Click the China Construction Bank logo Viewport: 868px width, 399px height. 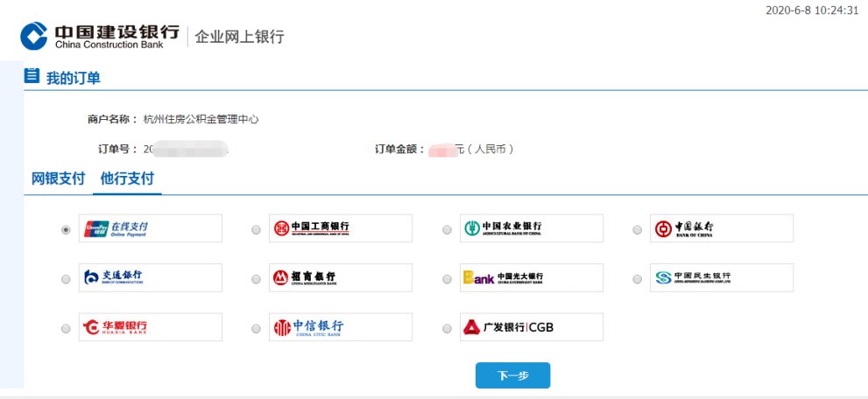point(100,36)
